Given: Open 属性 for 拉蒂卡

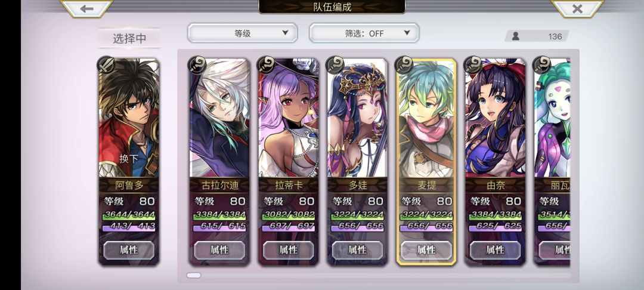Looking at the screenshot, I should [289, 250].
